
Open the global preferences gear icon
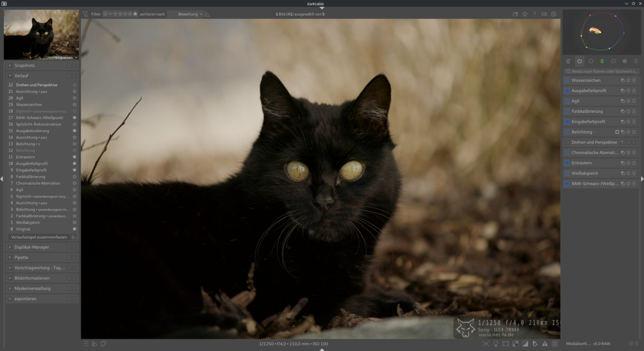pos(554,14)
